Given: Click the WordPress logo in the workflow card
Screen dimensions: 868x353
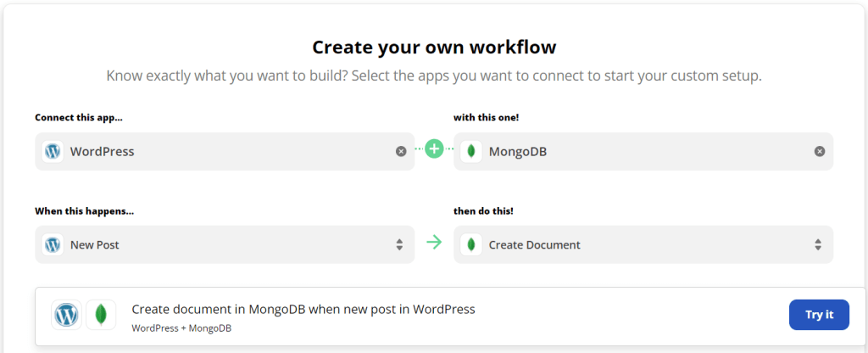Looking at the screenshot, I should click(66, 315).
